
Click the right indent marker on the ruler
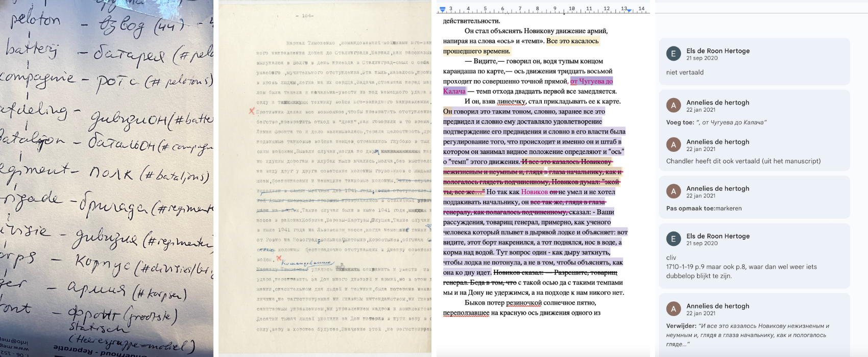coord(629,10)
